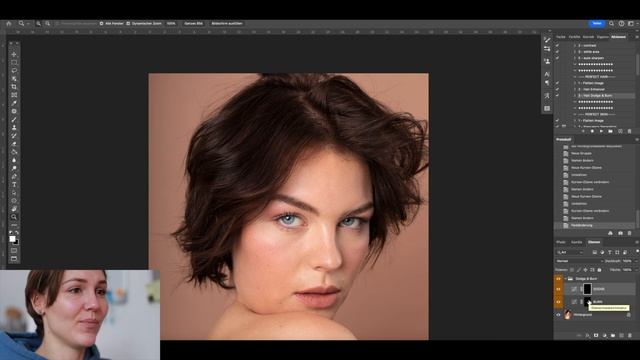Toggle checkmark for Hair Enhancer action
Image resolution: width=640 pixels, height=360 pixels.
[x=557, y=89]
